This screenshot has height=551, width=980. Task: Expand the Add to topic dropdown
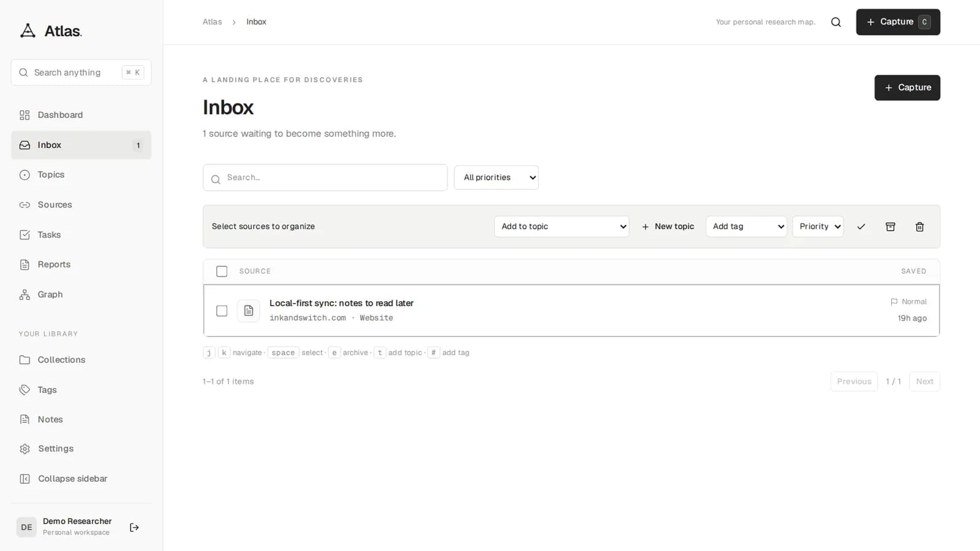[x=562, y=227]
